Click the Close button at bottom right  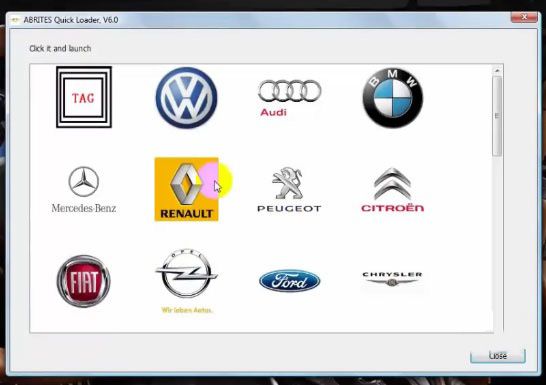point(498,355)
